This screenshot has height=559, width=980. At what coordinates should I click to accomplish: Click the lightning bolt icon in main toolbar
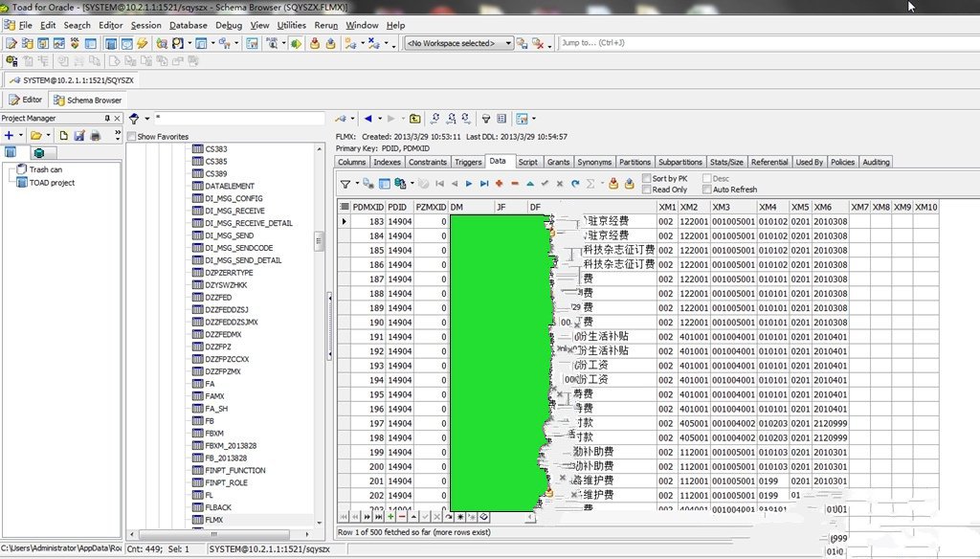pos(143,43)
